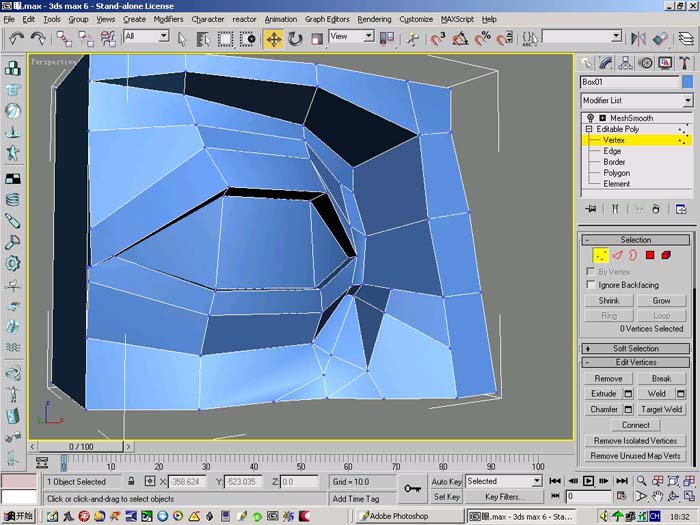Click the Shrink selection button
Image resolution: width=700 pixels, height=525 pixels.
(x=608, y=300)
